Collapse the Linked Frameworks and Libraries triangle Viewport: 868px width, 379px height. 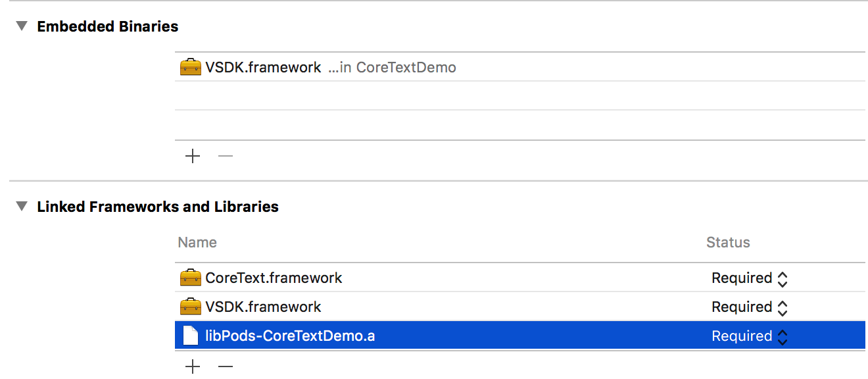tap(22, 207)
